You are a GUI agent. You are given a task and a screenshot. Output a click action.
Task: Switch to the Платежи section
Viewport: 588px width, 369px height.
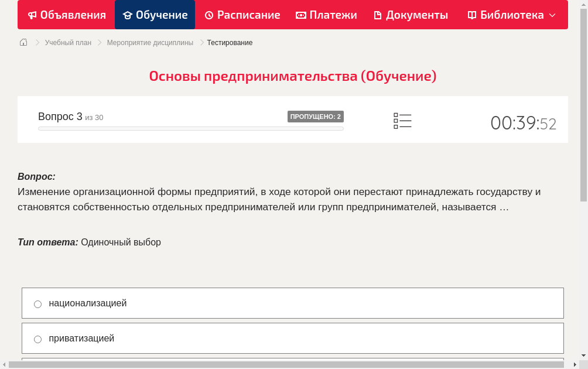326,15
